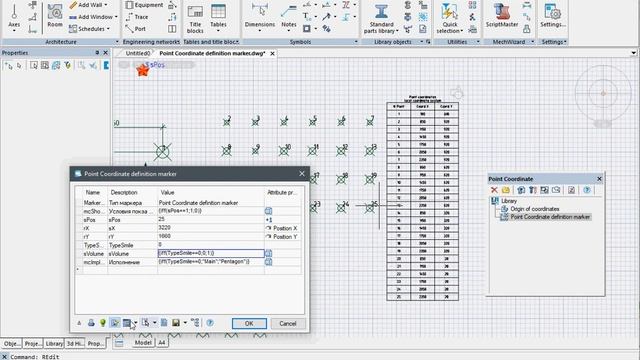The image size is (640, 360).
Task: Click the red delete icon in the Point Coordinate panel
Action: click(x=494, y=190)
